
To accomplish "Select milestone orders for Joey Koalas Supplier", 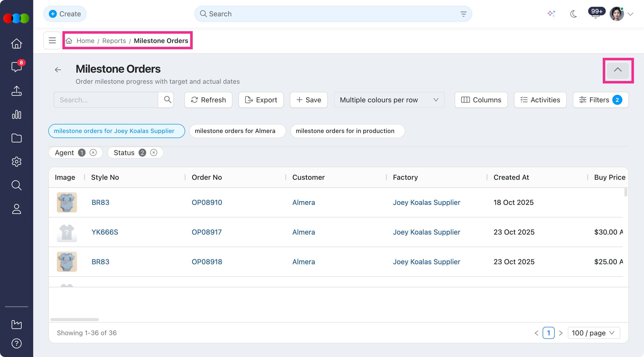I will point(117,131).
